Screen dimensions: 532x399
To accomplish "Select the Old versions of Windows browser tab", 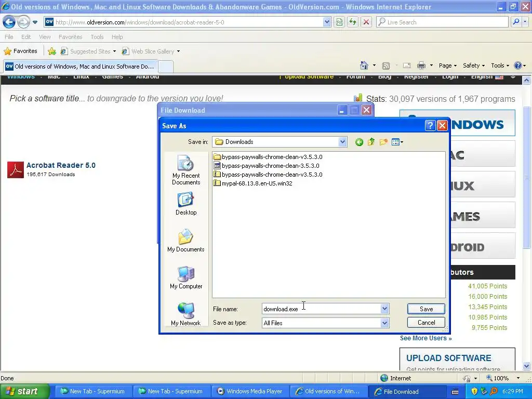I will pos(80,66).
